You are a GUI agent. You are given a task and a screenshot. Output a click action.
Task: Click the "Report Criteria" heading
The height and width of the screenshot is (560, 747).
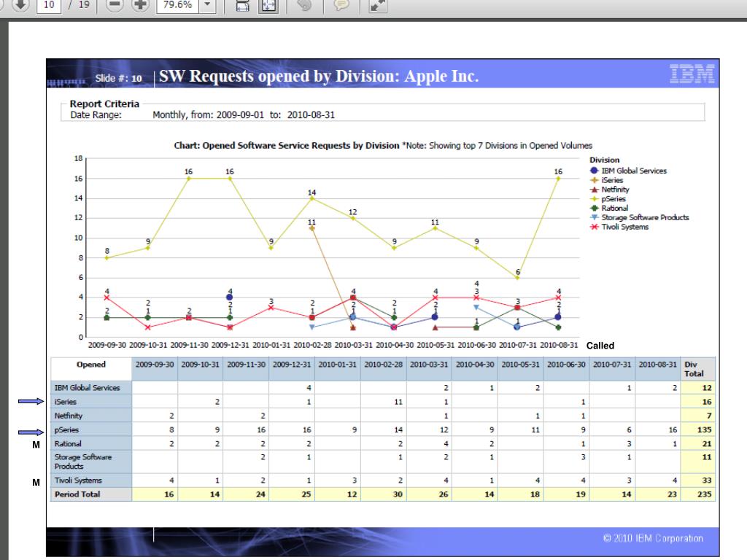click(x=104, y=104)
